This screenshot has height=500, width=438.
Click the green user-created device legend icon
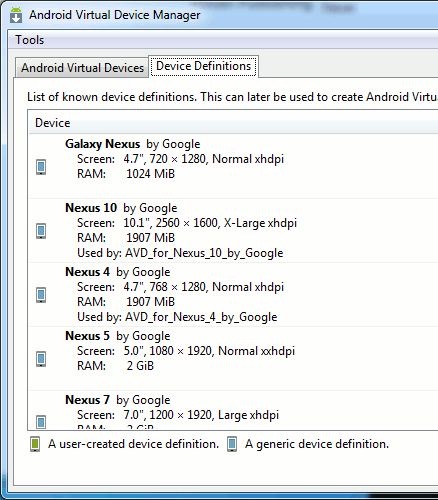35,444
